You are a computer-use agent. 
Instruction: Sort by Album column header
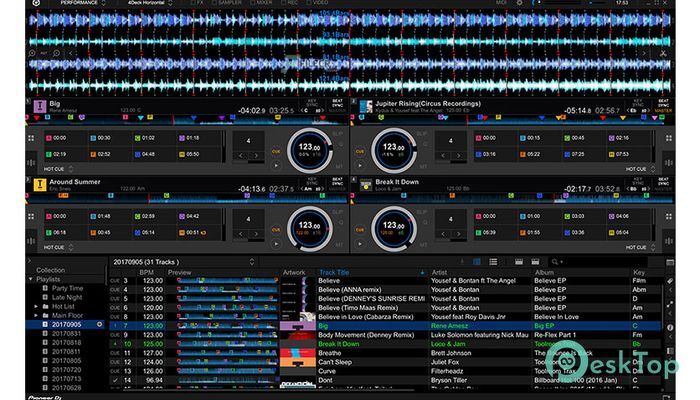544,272
